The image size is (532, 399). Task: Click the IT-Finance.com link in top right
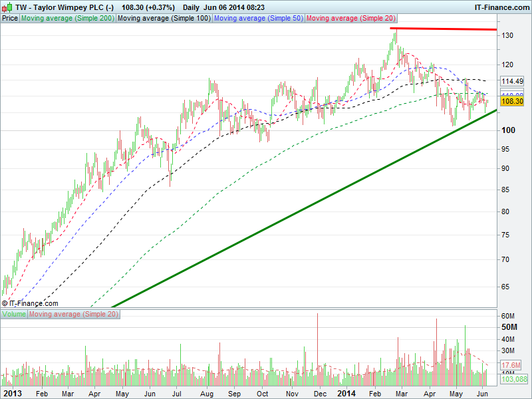pos(501,7)
